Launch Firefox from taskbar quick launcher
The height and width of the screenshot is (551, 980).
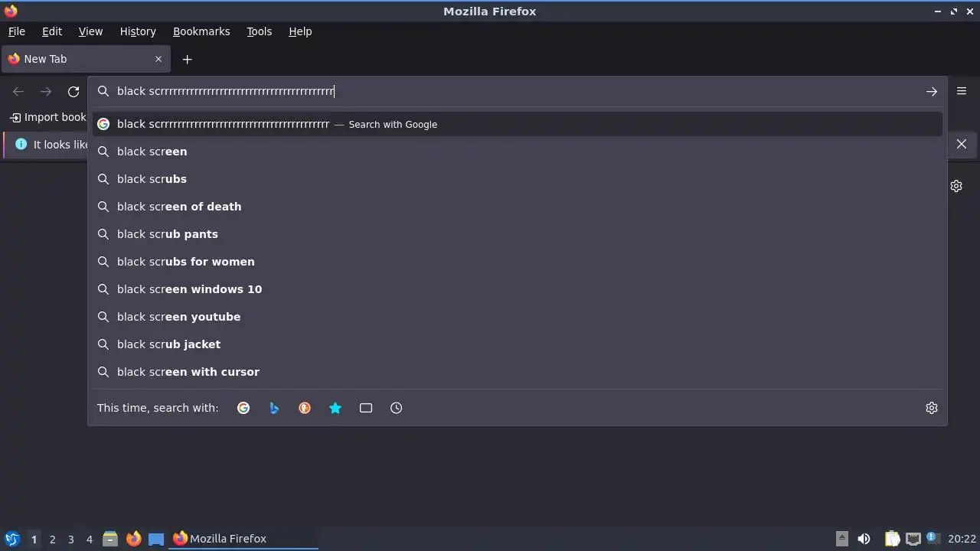(133, 539)
